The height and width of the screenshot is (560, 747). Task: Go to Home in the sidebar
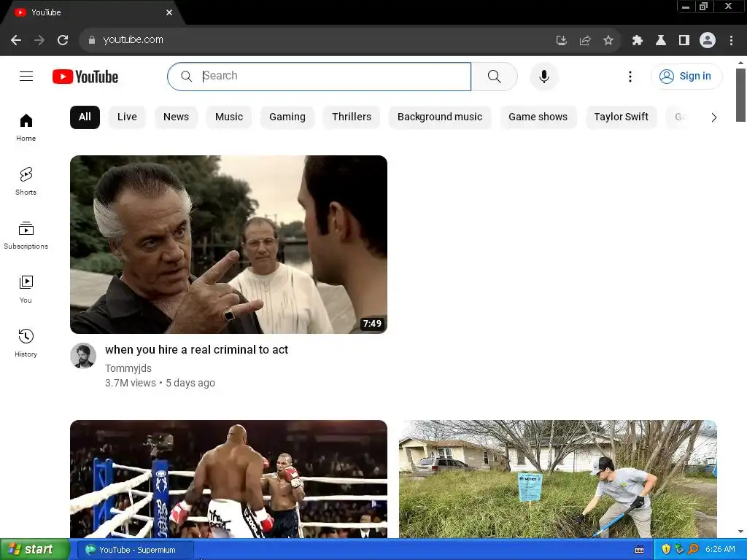(26, 128)
